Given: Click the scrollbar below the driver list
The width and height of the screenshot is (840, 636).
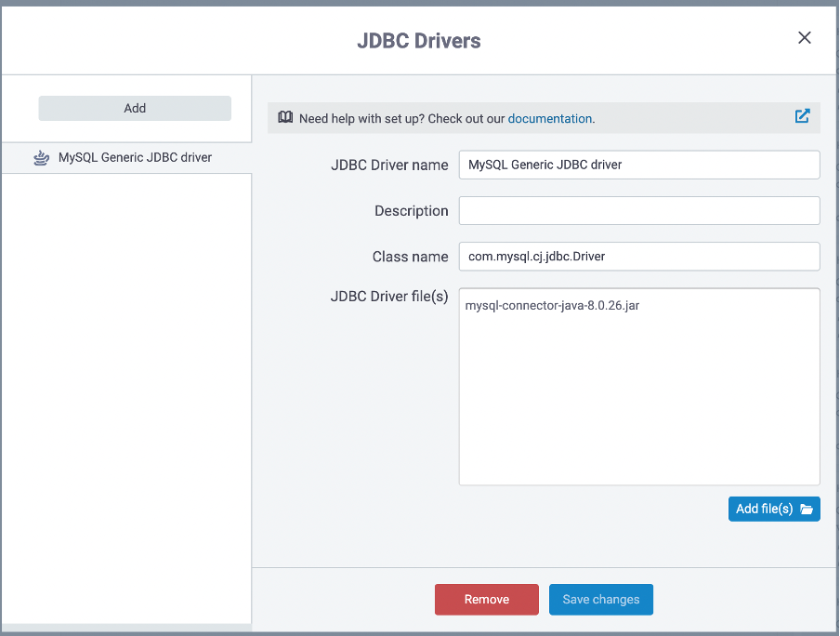Looking at the screenshot, I should pyautogui.click(x=125, y=629).
